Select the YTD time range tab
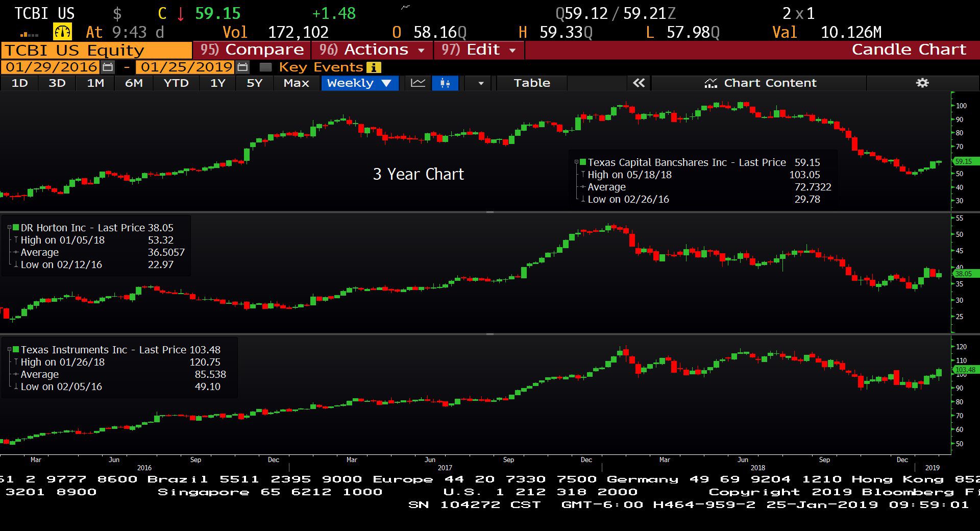Screen dimensions: 980x531 click(176, 83)
